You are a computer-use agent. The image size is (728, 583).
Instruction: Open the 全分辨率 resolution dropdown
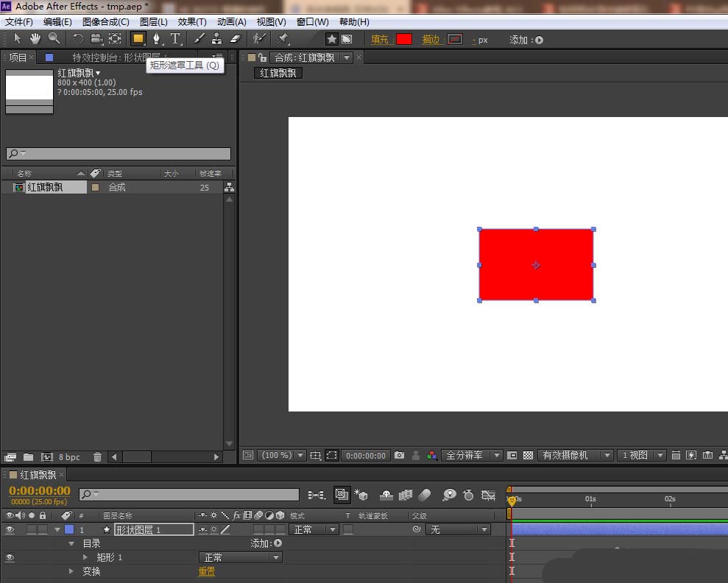pos(473,456)
